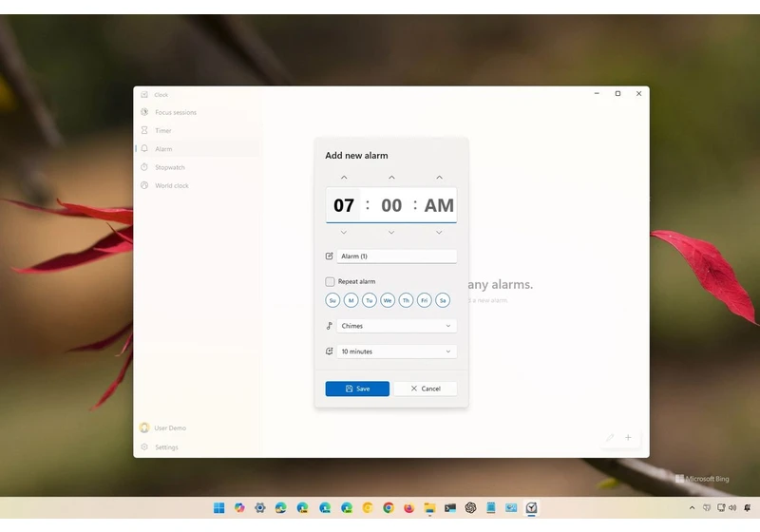
Task: Click down chevron below AM
Action: point(439,233)
